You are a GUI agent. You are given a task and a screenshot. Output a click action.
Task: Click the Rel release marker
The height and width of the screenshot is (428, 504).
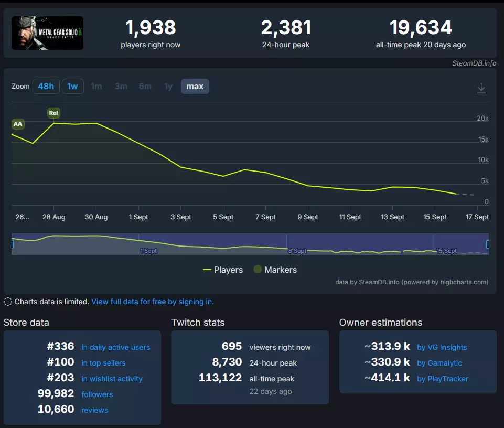tap(53, 113)
